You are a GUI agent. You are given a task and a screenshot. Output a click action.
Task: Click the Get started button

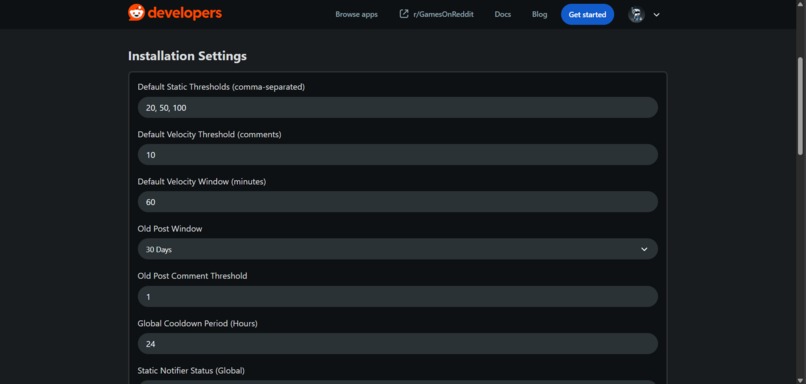[587, 14]
